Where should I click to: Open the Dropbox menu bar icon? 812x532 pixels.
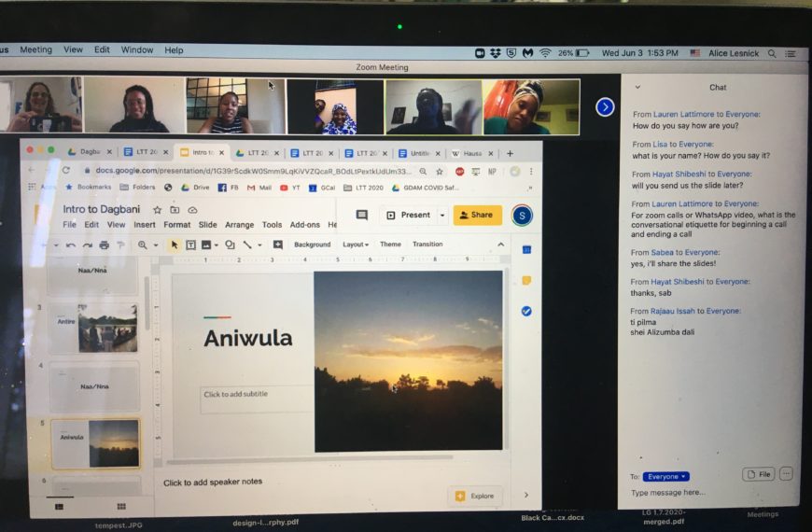(495, 53)
